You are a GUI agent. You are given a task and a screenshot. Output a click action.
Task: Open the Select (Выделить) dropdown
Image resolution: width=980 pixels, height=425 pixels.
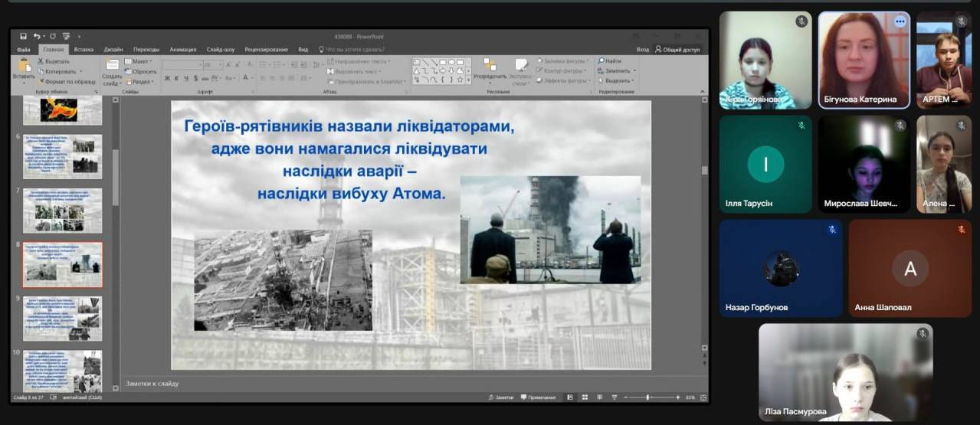click(617, 80)
